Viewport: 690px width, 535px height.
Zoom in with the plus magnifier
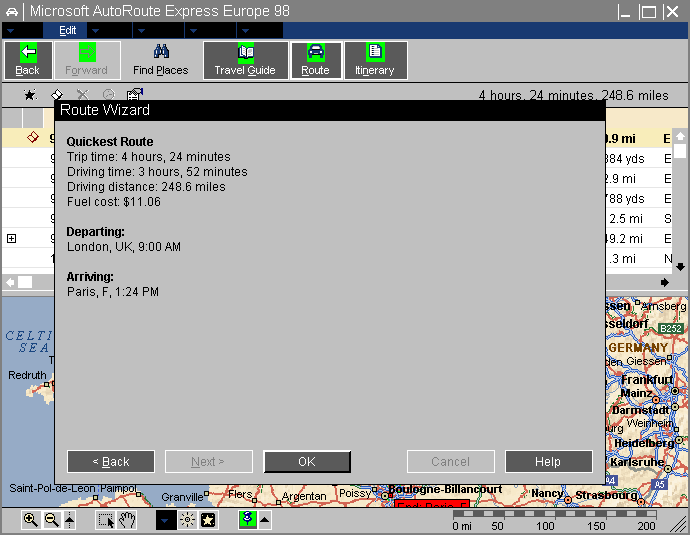(x=31, y=520)
